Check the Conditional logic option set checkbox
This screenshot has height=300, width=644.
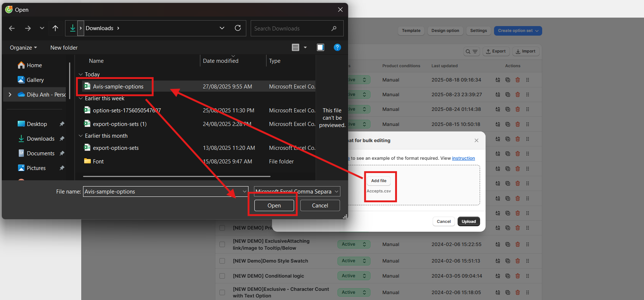222,276
